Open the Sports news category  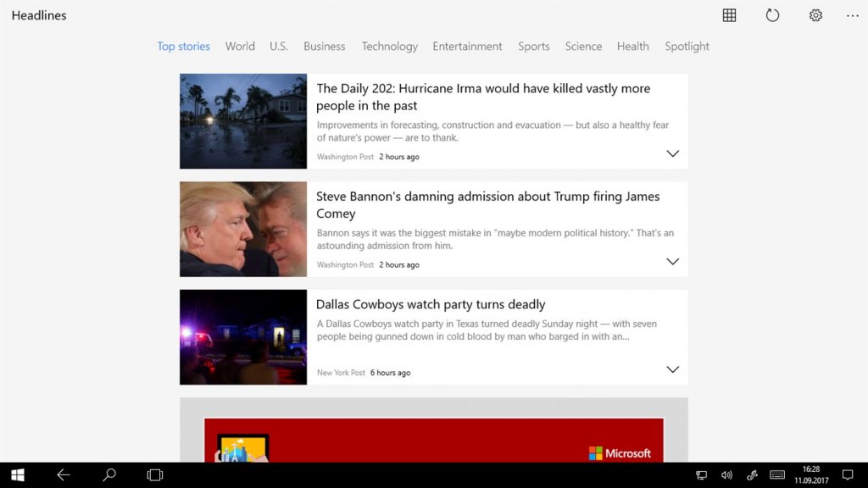click(x=533, y=46)
